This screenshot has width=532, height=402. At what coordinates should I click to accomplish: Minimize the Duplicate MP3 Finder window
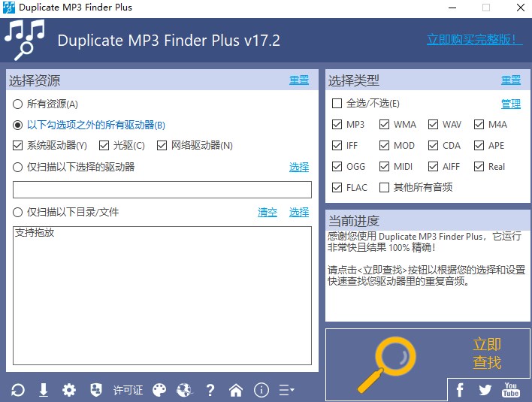pyautogui.click(x=452, y=8)
